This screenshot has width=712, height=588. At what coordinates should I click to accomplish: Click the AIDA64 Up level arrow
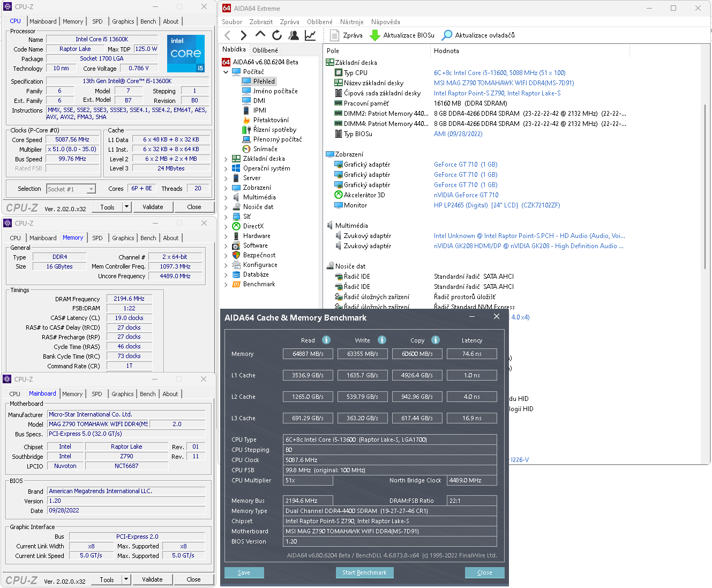point(260,35)
